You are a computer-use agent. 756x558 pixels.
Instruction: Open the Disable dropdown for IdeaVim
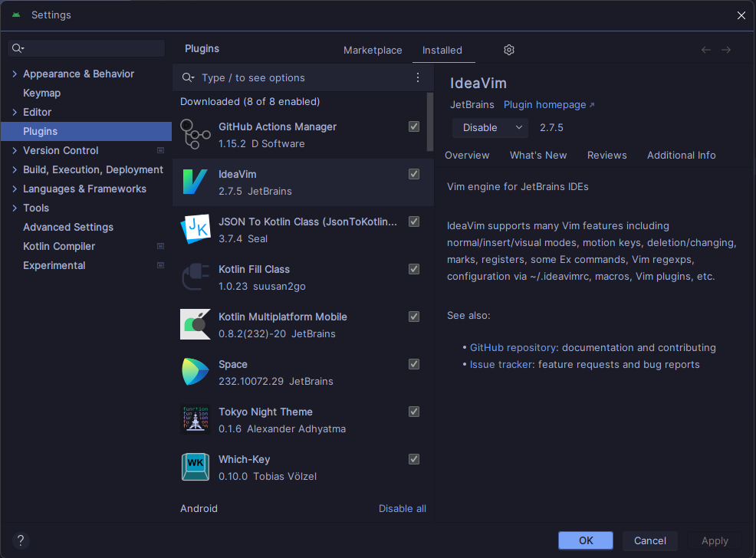[x=490, y=127]
